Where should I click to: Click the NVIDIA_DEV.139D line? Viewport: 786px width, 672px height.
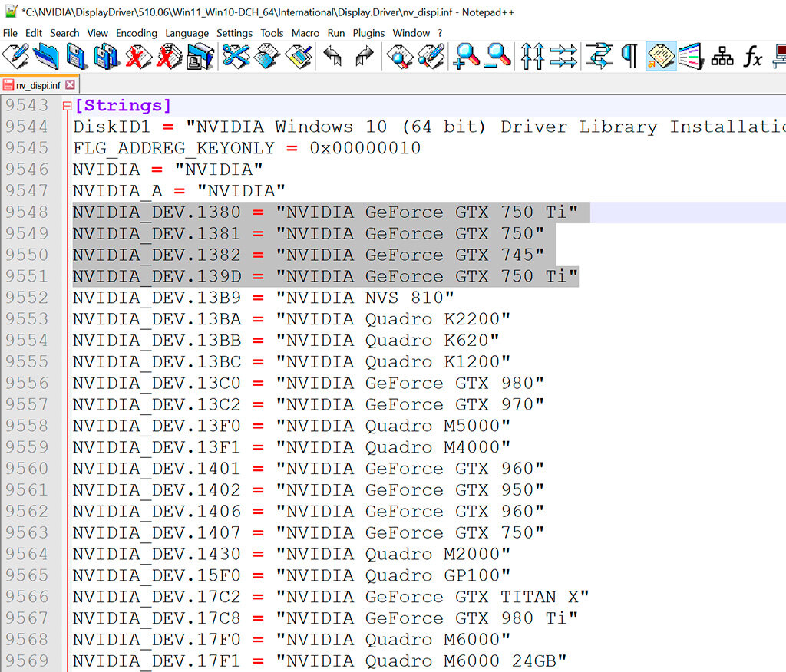(325, 276)
